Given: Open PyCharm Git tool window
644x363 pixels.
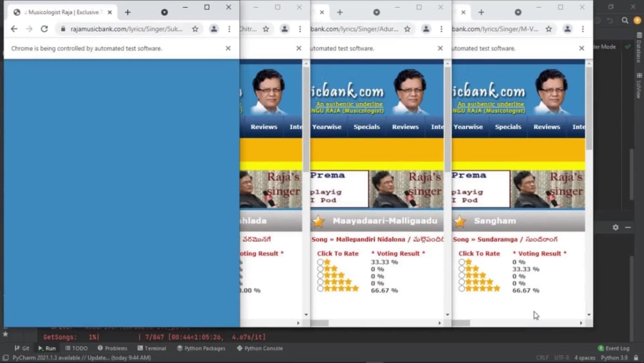Looking at the screenshot, I should 22,348.
